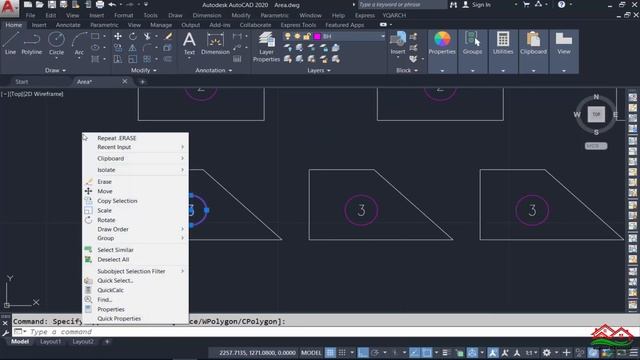640x360 pixels.
Task: Click the Array tool icon
Action: point(147,59)
